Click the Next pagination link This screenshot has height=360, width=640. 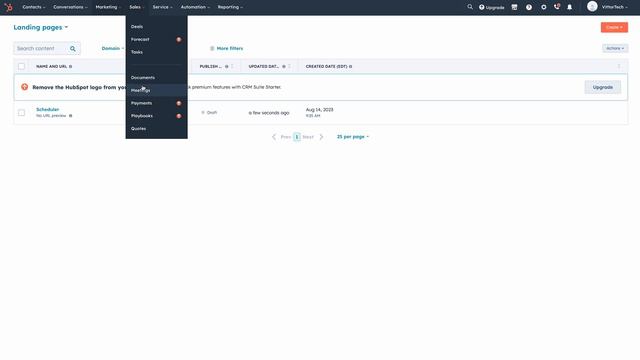click(308, 137)
